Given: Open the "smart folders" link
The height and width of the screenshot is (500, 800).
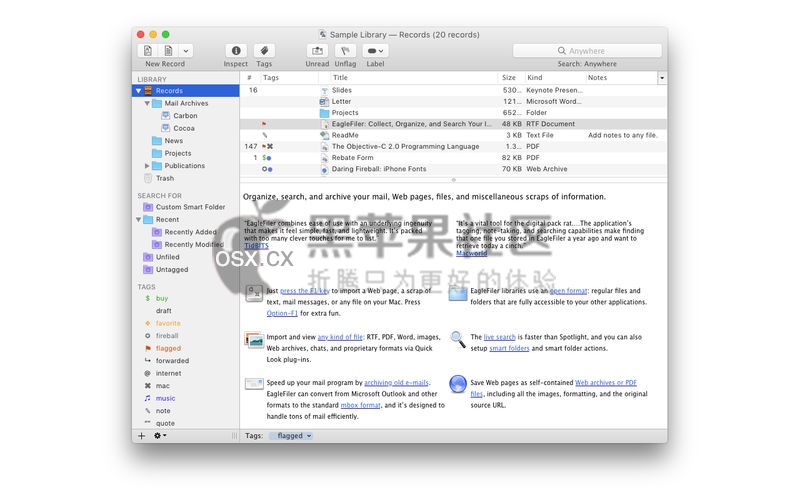Looking at the screenshot, I should click(x=509, y=348).
